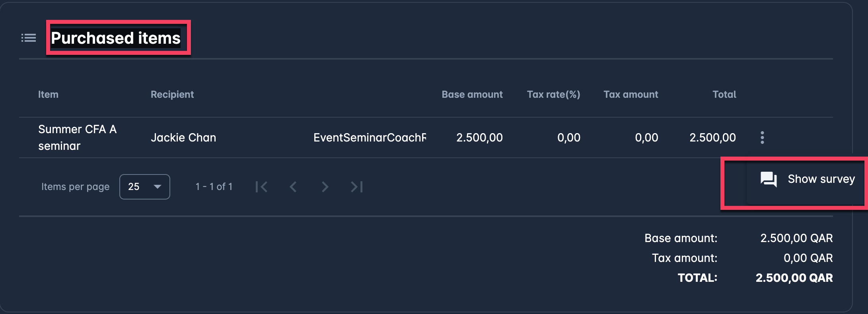The width and height of the screenshot is (868, 314).
Task: Click the EventSeminarCoach cell text
Action: pos(370,138)
